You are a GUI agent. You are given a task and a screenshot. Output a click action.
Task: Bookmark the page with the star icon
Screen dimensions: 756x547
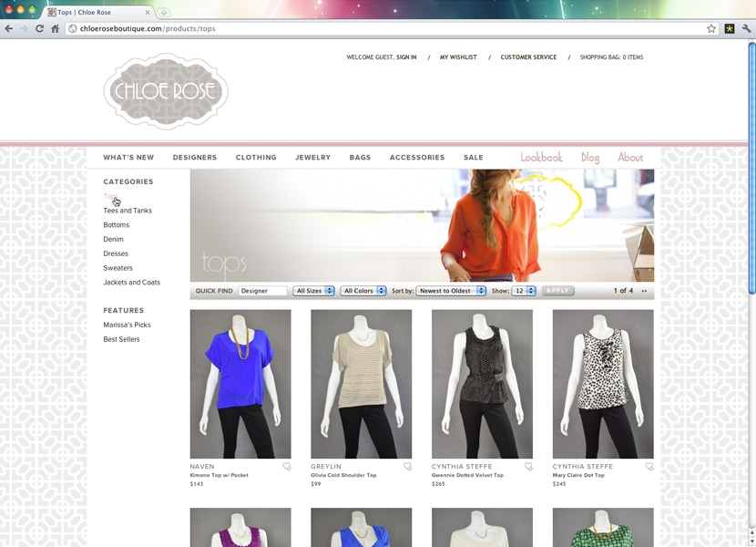pyautogui.click(x=711, y=28)
